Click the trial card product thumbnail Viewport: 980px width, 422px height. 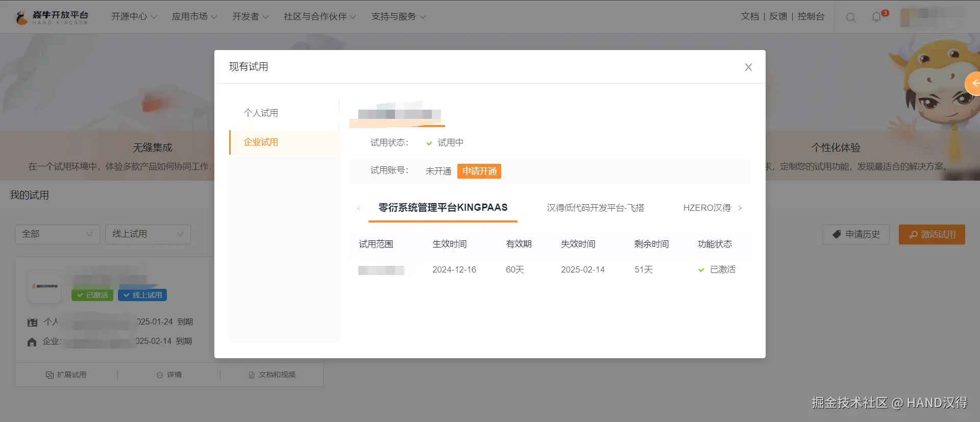(x=44, y=286)
